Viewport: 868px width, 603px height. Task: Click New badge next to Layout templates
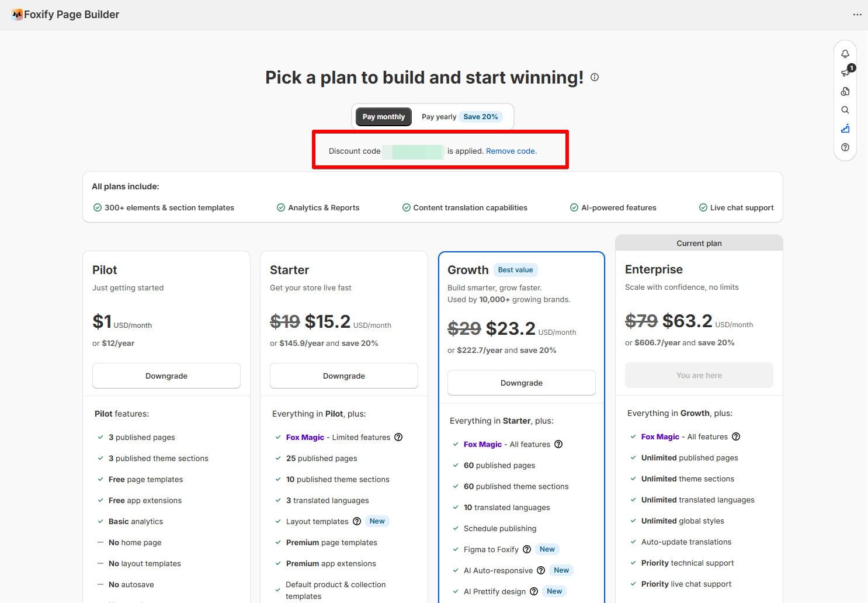pyautogui.click(x=377, y=521)
